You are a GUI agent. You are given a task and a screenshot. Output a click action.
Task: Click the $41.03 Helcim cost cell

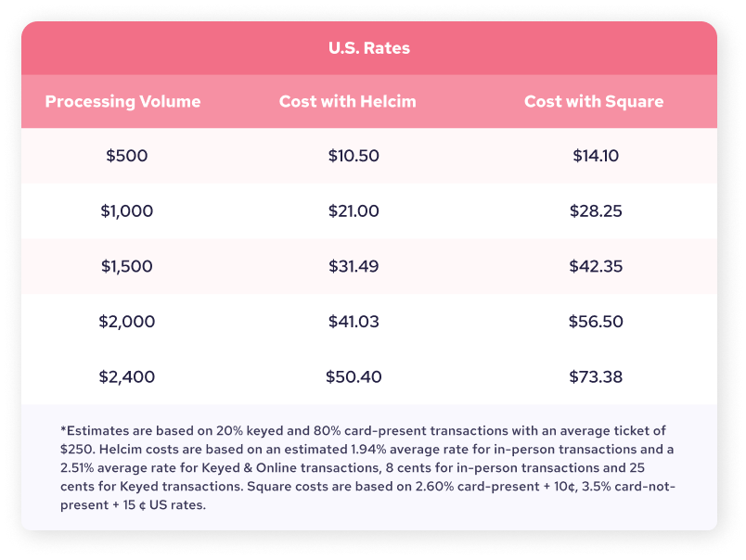354,322
